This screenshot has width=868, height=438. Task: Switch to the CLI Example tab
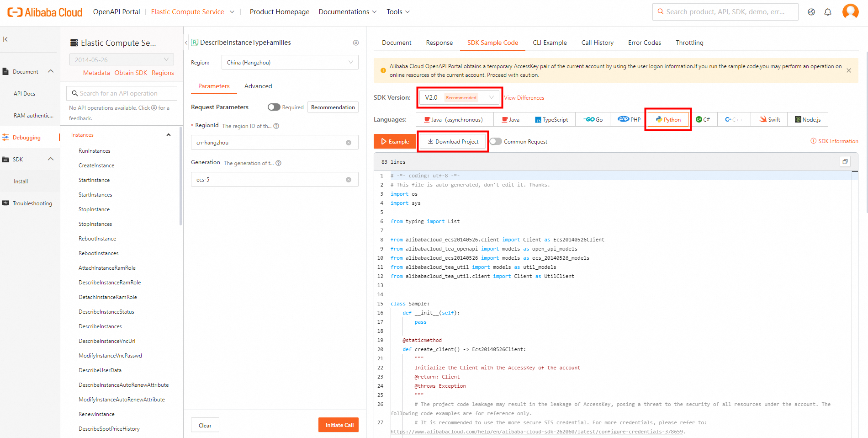[x=550, y=43]
